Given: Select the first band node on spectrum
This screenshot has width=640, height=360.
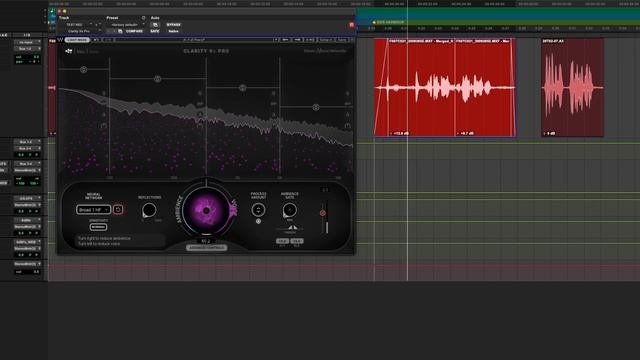Looking at the screenshot, I should click(x=84, y=70).
